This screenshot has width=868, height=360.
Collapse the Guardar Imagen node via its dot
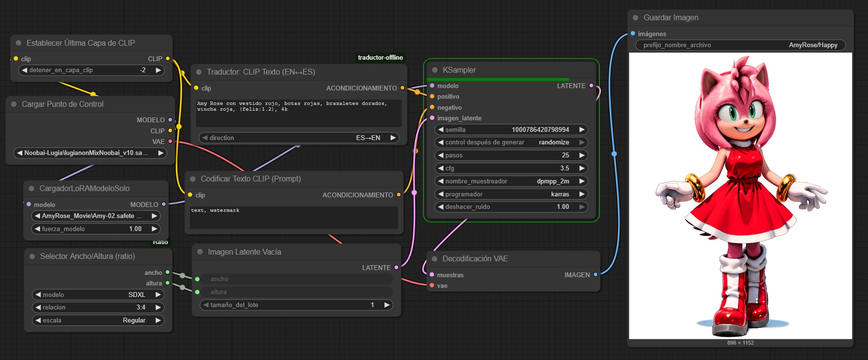pyautogui.click(x=635, y=17)
